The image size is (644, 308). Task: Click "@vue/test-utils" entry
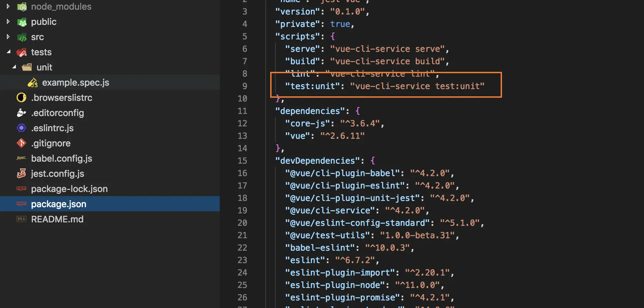point(328,235)
